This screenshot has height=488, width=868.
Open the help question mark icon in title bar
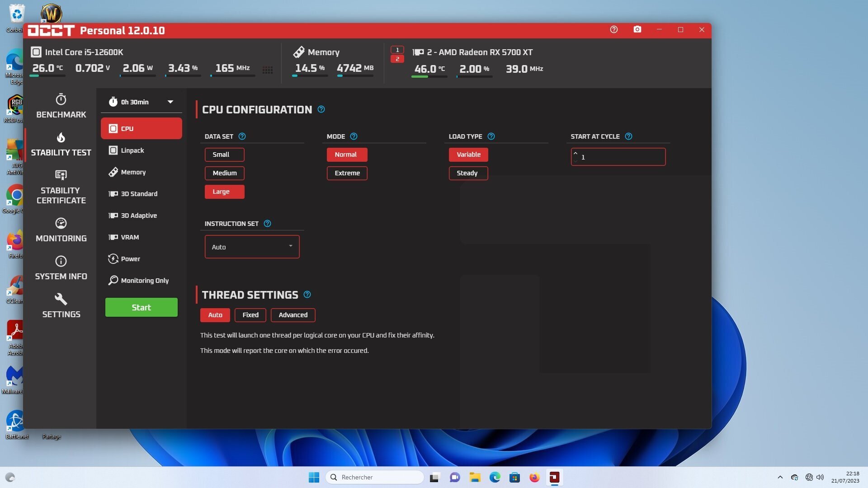pos(613,30)
